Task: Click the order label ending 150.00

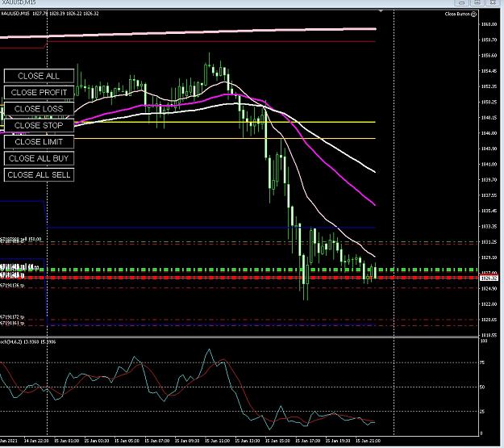Action: [21, 239]
